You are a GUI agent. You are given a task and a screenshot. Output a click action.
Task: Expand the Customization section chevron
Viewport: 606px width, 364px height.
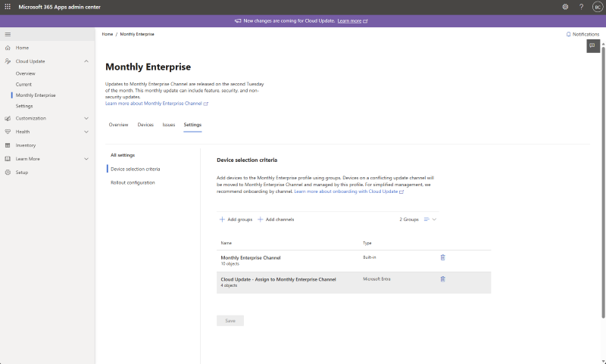click(86, 119)
